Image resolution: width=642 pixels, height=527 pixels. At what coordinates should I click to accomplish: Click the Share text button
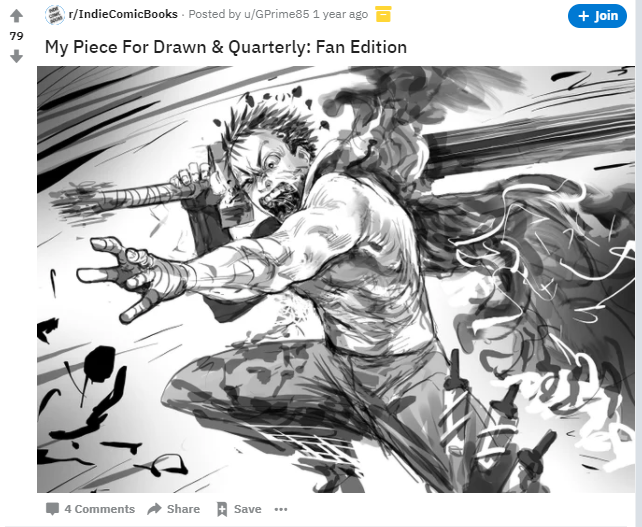point(183,509)
